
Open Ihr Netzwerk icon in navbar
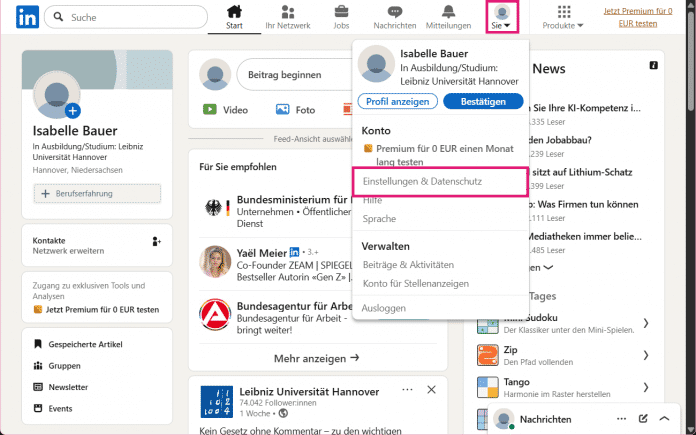pos(287,13)
